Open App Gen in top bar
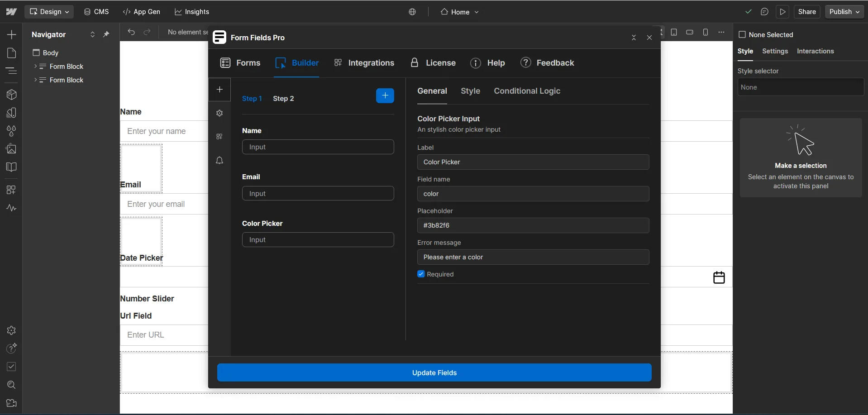The width and height of the screenshot is (868, 415). (x=142, y=12)
